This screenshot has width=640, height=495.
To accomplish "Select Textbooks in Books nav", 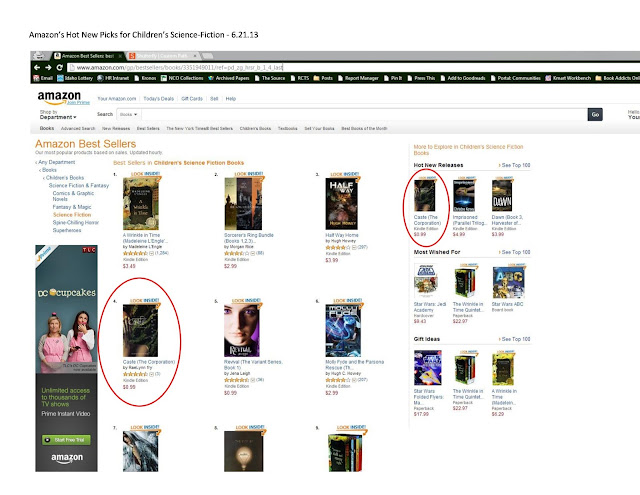I will [288, 129].
